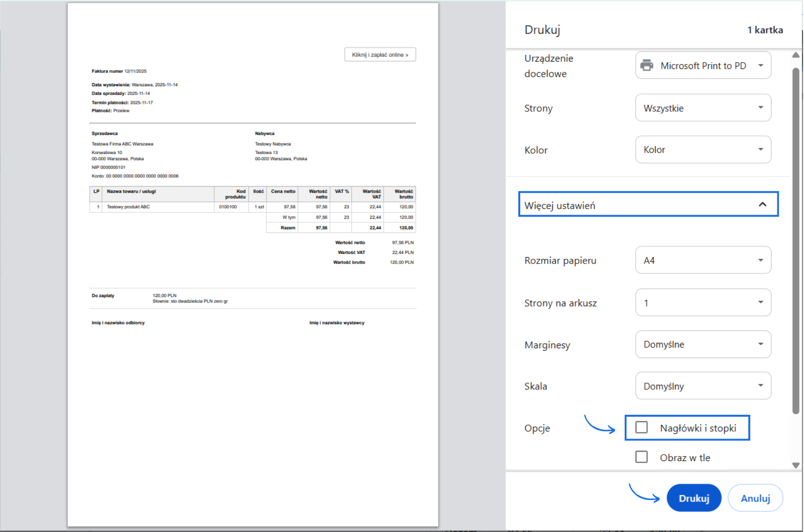
Task: Collapse the Więcej ustawień chevron icon
Action: click(762, 204)
